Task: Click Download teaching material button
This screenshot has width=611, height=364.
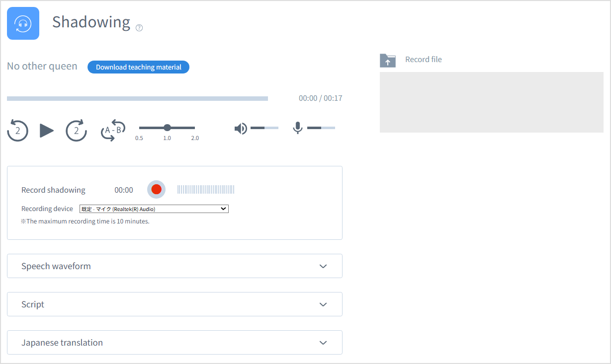Action: 138,67
